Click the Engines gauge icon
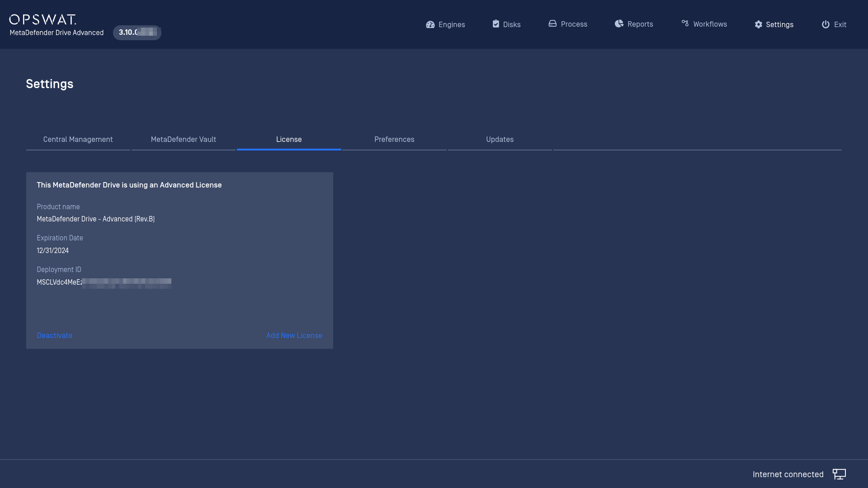The height and width of the screenshot is (488, 868). (430, 24)
